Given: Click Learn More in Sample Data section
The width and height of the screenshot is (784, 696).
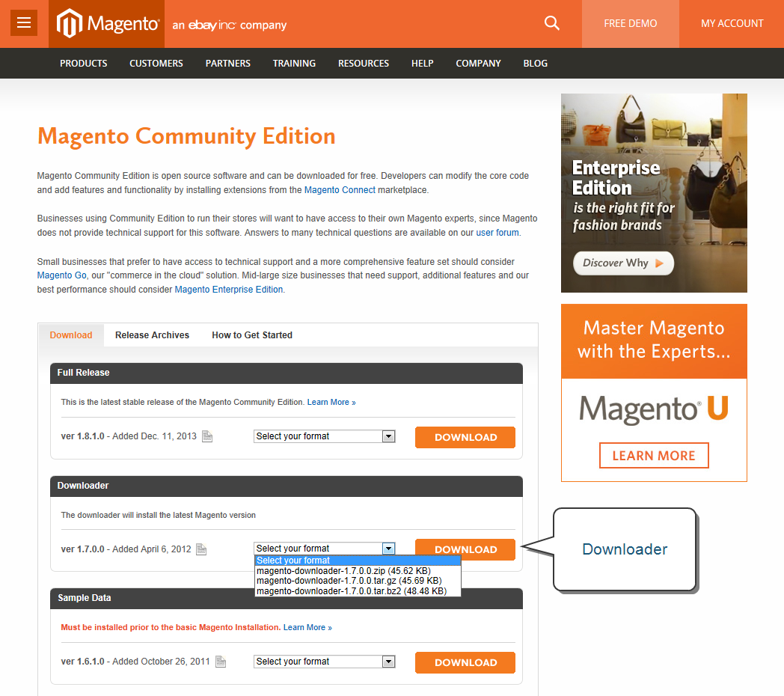Looking at the screenshot, I should [307, 627].
